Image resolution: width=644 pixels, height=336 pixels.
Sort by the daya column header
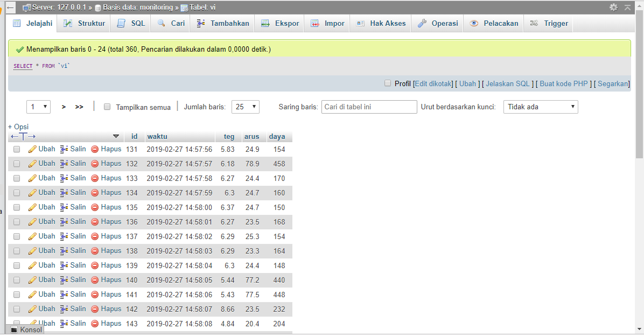tap(277, 136)
